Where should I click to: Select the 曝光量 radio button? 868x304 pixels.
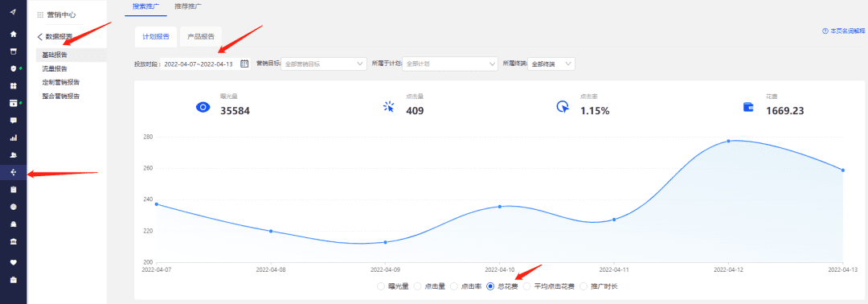[x=380, y=286]
